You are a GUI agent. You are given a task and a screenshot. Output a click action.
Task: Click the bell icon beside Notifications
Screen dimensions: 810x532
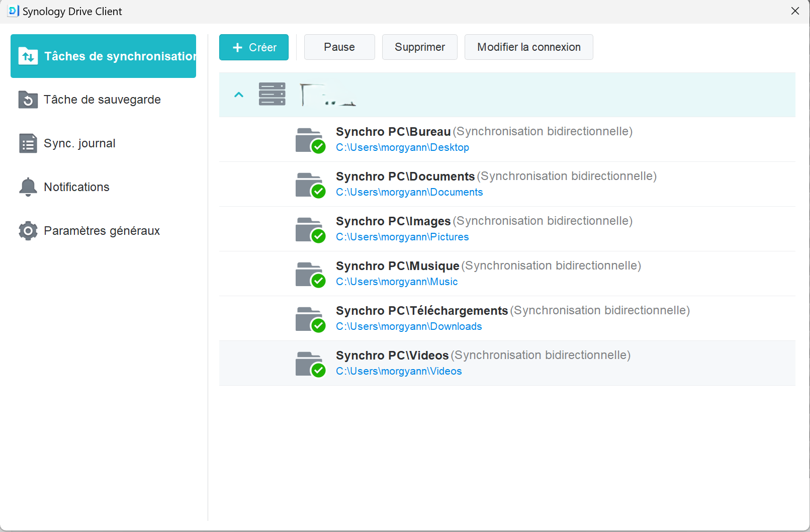(28, 187)
